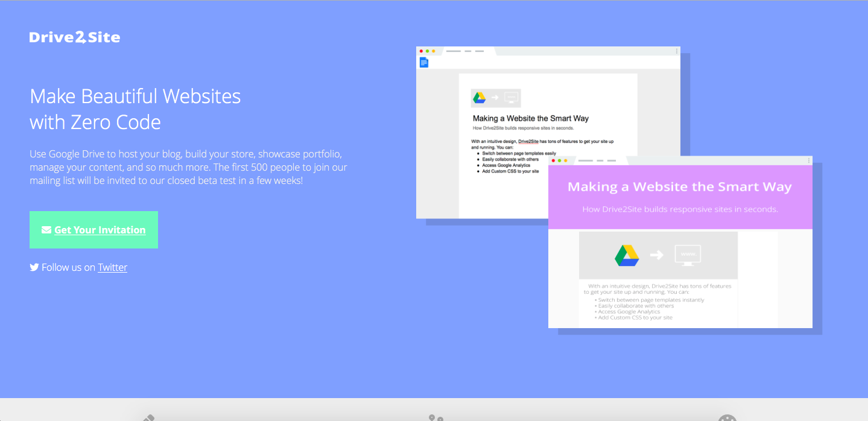Click the blue Google Docs icon in mockup
The height and width of the screenshot is (421, 868).
(x=424, y=62)
